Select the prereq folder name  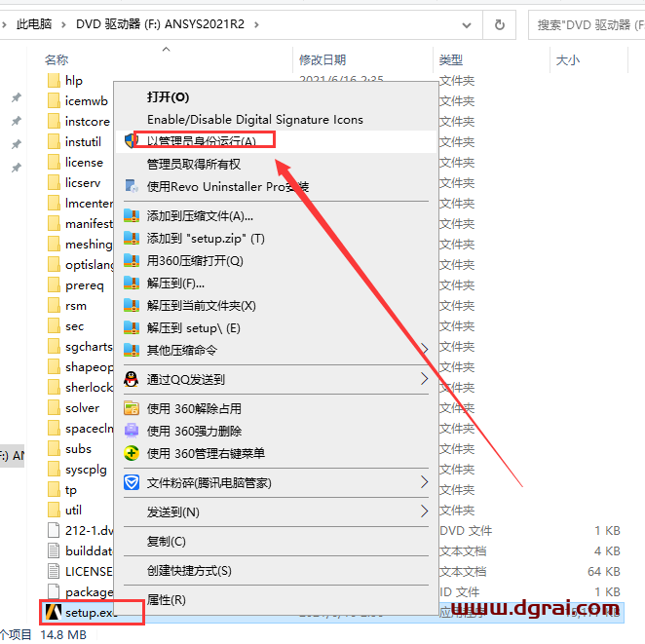(x=85, y=285)
